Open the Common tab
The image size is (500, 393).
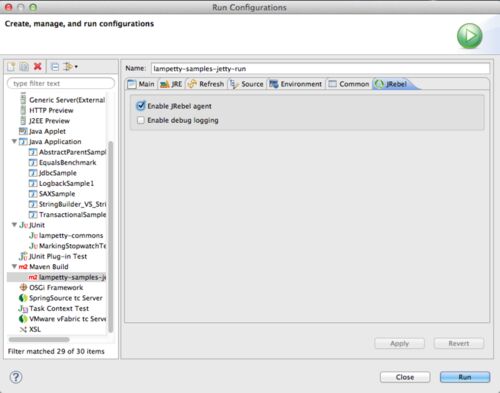click(x=349, y=84)
